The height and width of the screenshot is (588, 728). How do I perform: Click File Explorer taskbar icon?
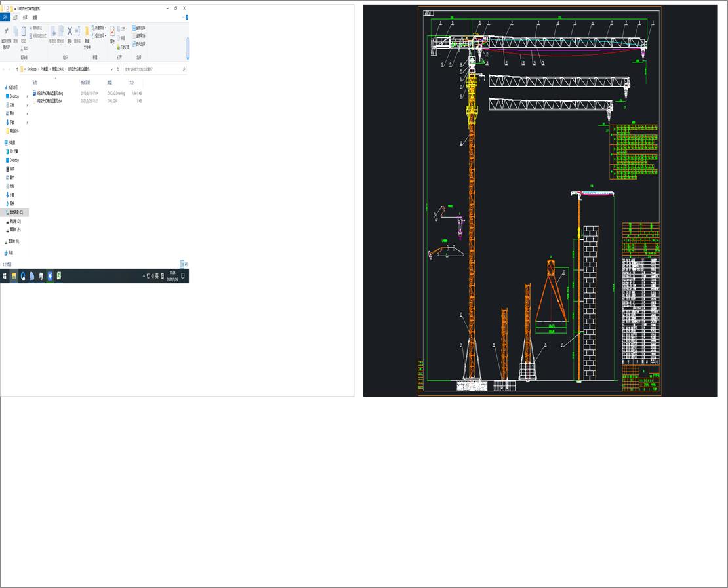pos(14,276)
